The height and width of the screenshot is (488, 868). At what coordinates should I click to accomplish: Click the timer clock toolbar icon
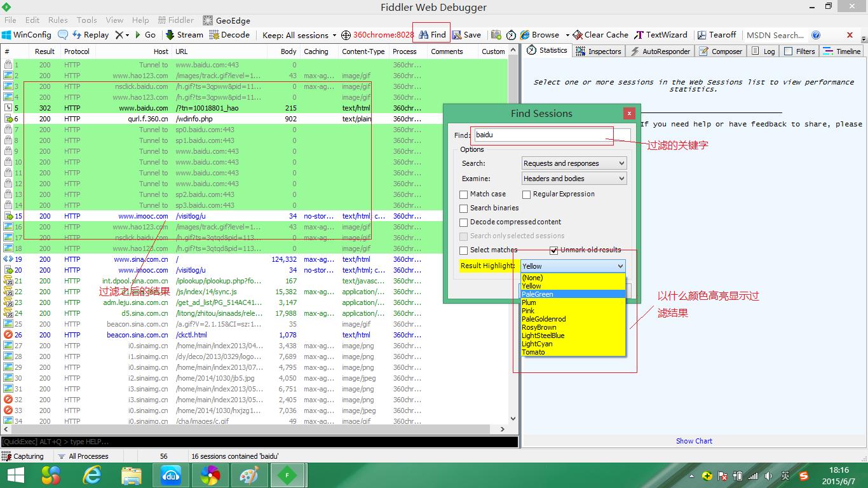coord(511,35)
